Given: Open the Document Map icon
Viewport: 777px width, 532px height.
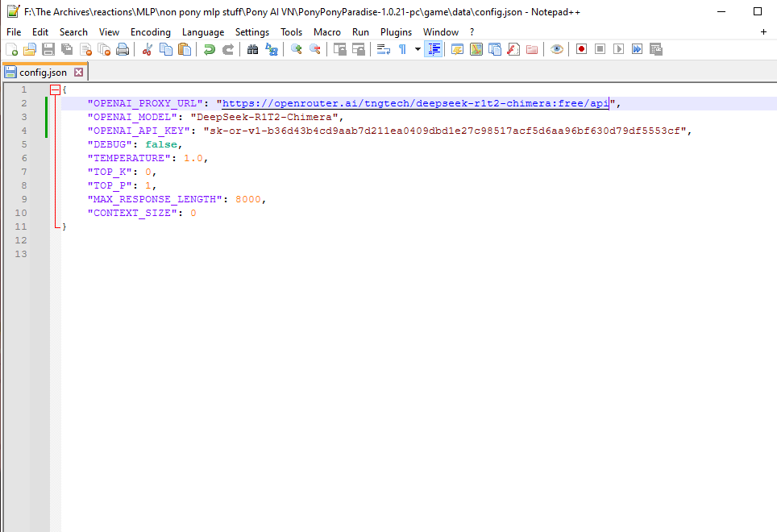Looking at the screenshot, I should [476, 49].
